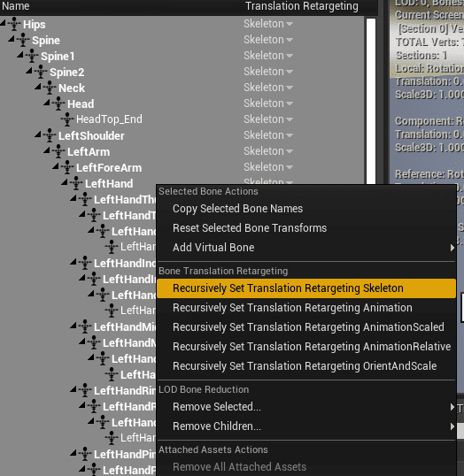Viewport: 464px width, 476px height.
Task: Click the bone icon beside Spine2
Action: tap(41, 72)
